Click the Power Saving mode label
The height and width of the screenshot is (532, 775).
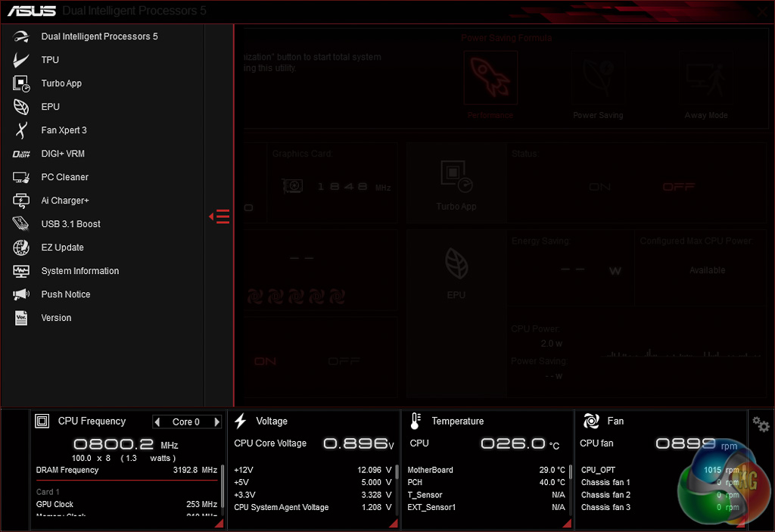point(598,115)
